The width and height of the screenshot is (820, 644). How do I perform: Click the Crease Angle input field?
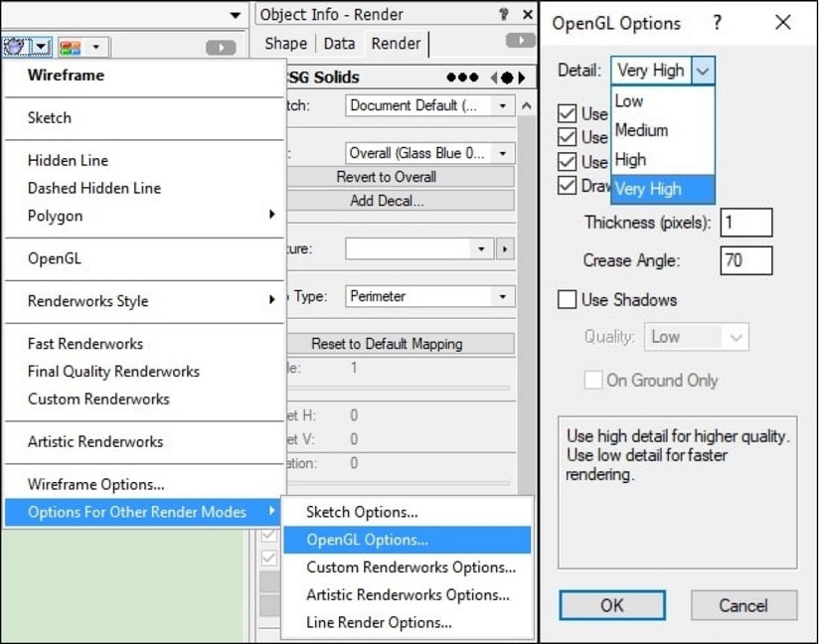(x=745, y=260)
